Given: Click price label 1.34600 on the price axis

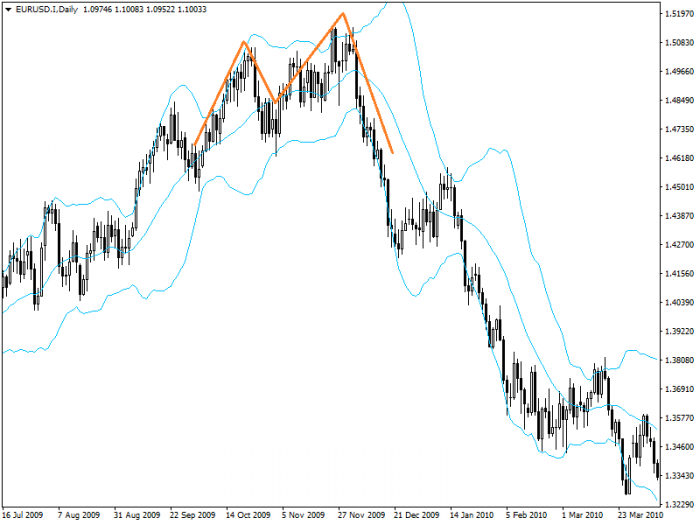Looking at the screenshot, I should pyautogui.click(x=679, y=446).
